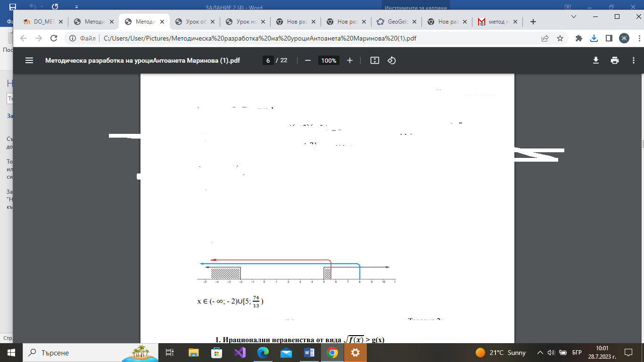Open Microsoft Edge from the taskbar

(x=263, y=353)
